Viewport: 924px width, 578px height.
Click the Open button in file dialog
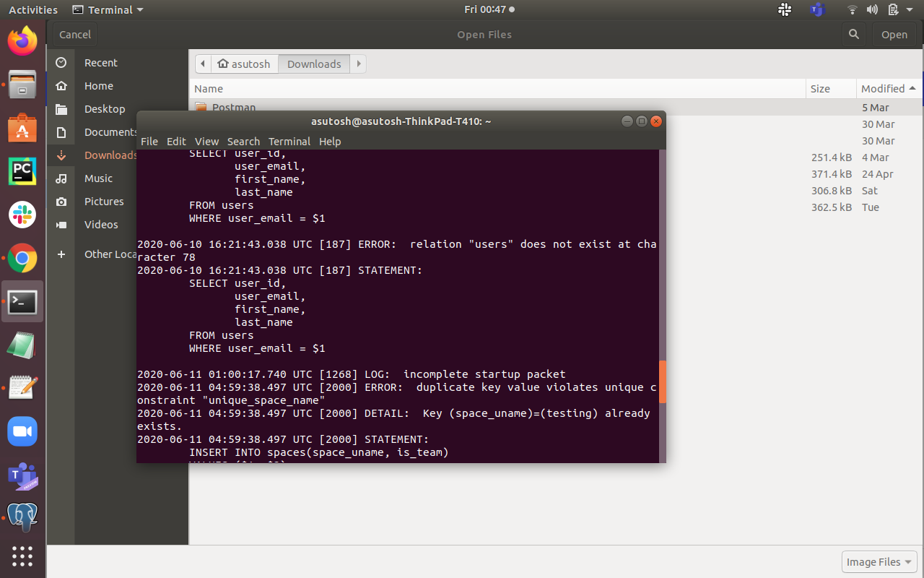pyautogui.click(x=894, y=34)
